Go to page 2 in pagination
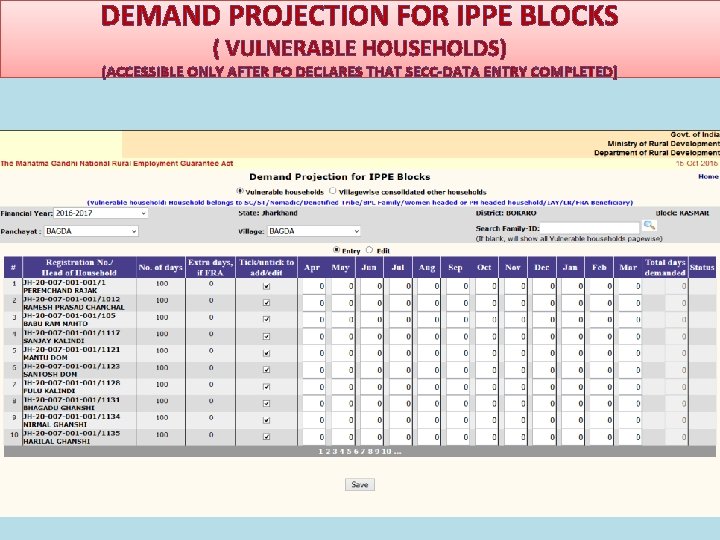The width and height of the screenshot is (720, 540). tap(327, 451)
